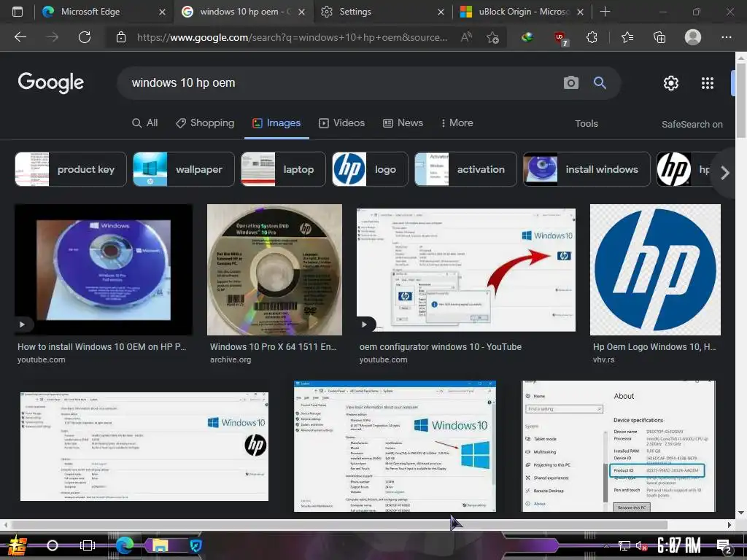Select the All search results tab
Image resolution: width=747 pixels, height=560 pixels.
(x=145, y=122)
